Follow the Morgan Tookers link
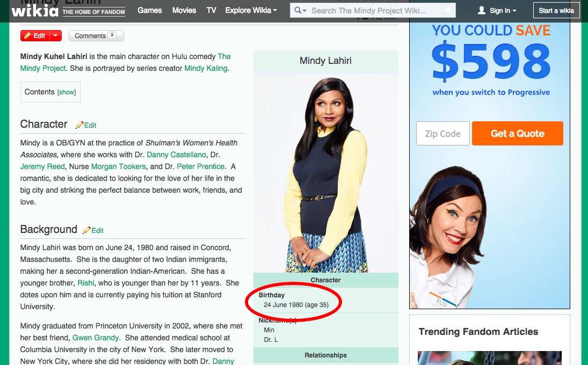 pos(119,166)
